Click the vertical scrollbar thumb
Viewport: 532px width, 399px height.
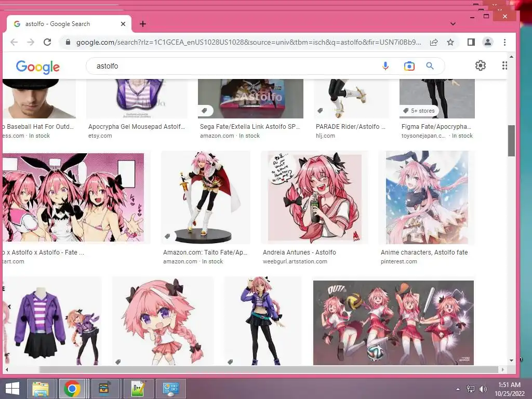coord(511,141)
